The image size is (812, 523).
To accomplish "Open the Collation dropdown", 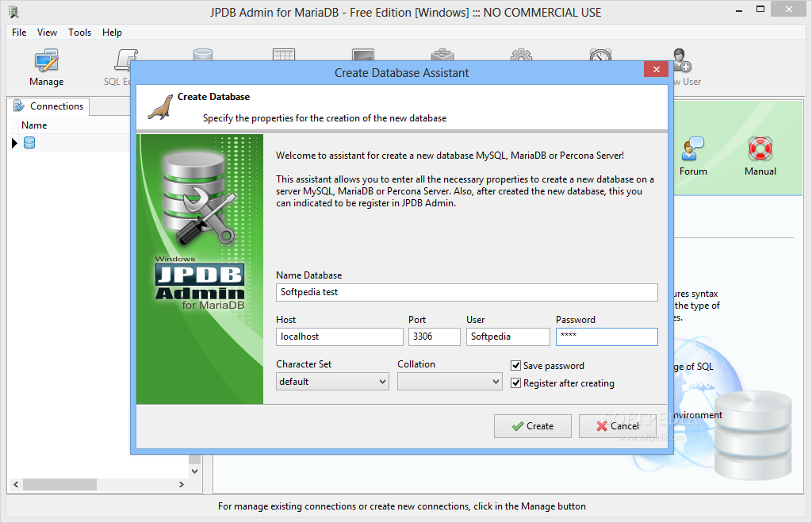I will [x=450, y=382].
